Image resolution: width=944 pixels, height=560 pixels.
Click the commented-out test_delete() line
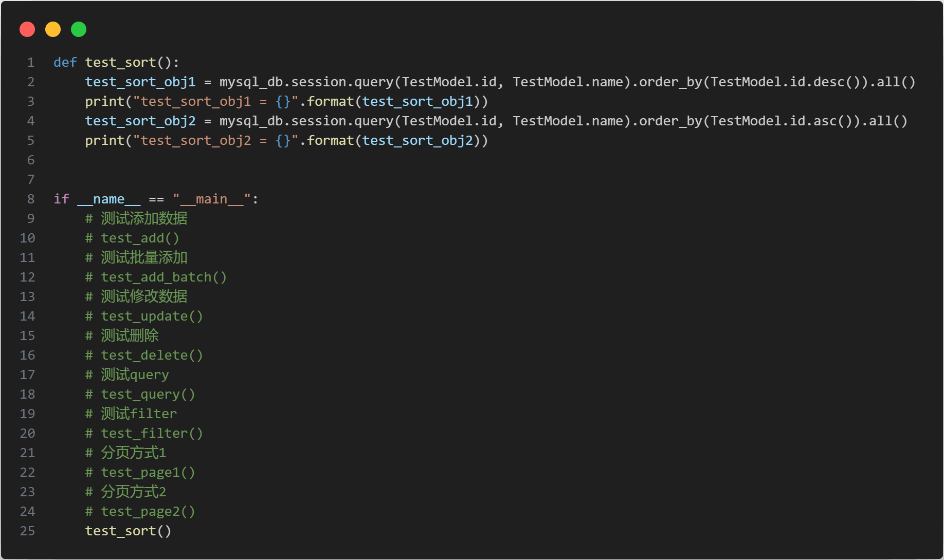tap(152, 356)
